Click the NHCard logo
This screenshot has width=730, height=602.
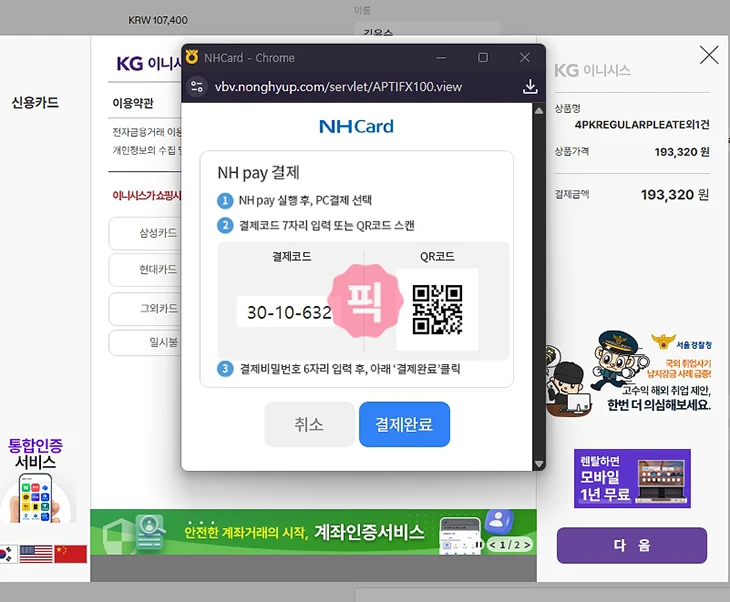[x=356, y=126]
